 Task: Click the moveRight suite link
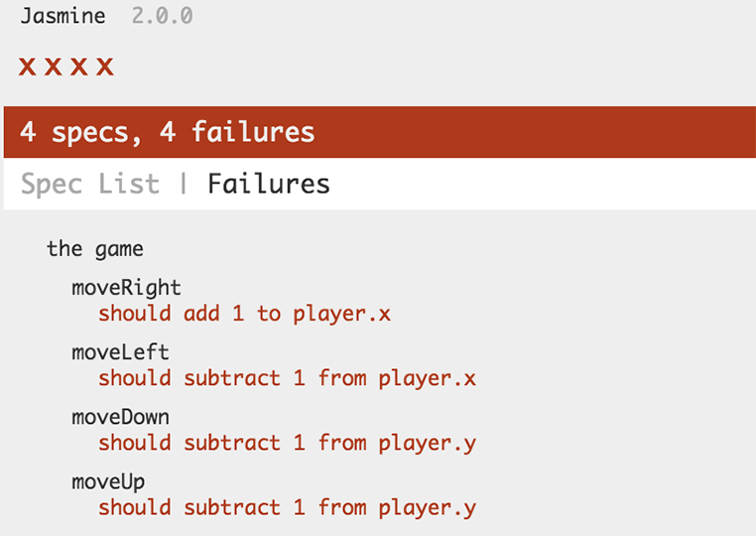(x=126, y=288)
